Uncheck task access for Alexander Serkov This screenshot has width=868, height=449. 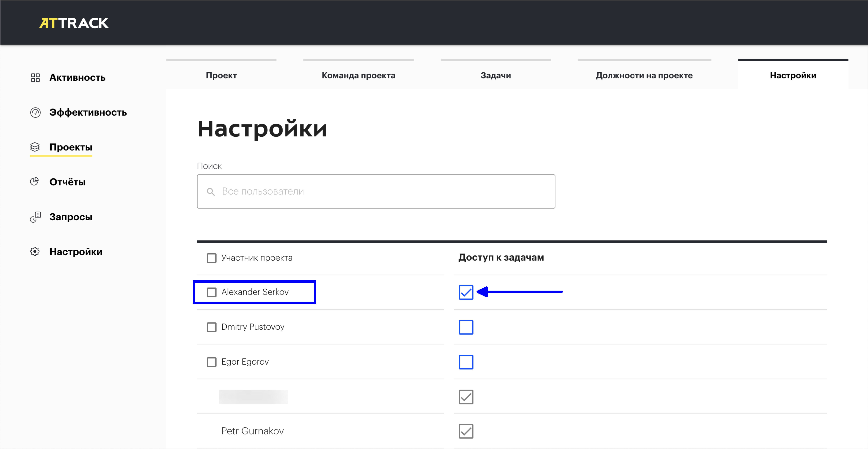click(x=466, y=292)
